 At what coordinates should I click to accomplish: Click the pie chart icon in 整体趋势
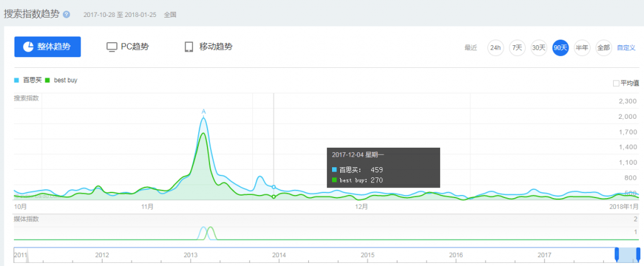point(28,47)
